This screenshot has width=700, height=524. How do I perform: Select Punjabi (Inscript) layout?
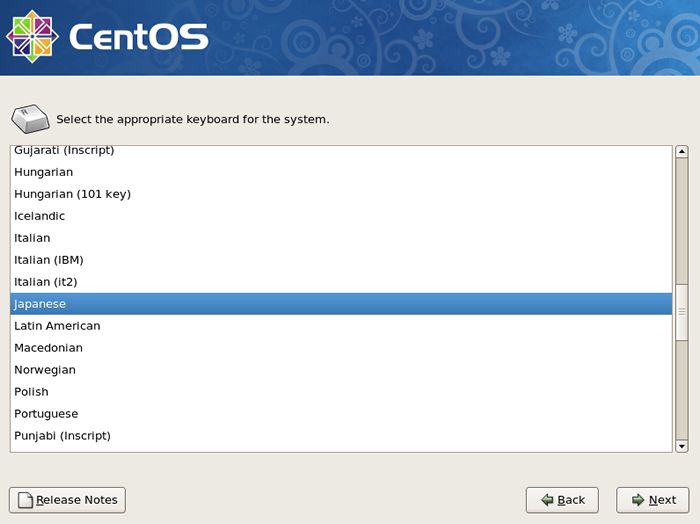tap(341, 436)
